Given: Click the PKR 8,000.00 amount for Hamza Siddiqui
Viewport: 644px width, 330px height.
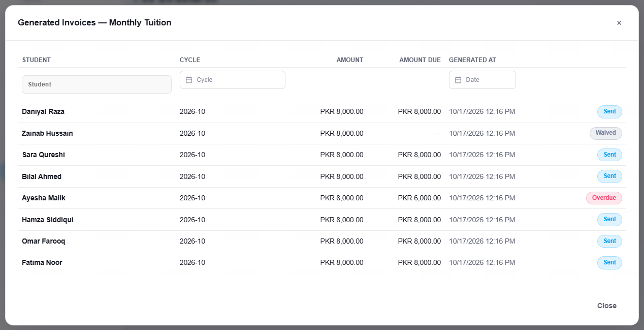Looking at the screenshot, I should coord(342,220).
